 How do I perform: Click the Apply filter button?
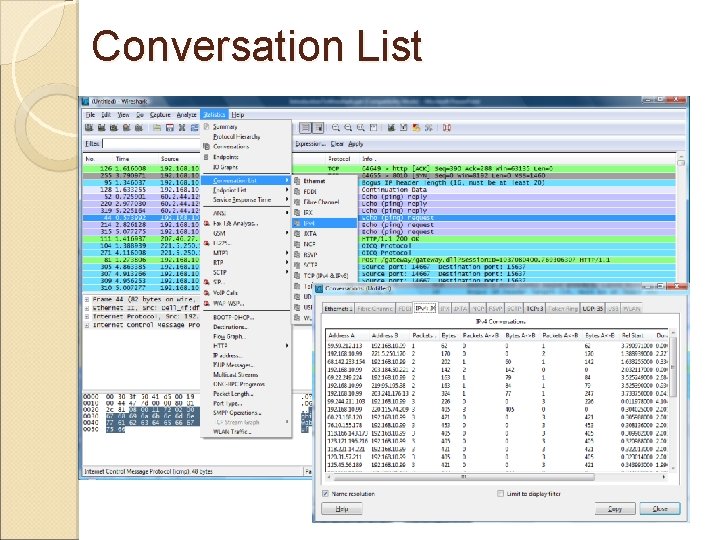[x=355, y=144]
